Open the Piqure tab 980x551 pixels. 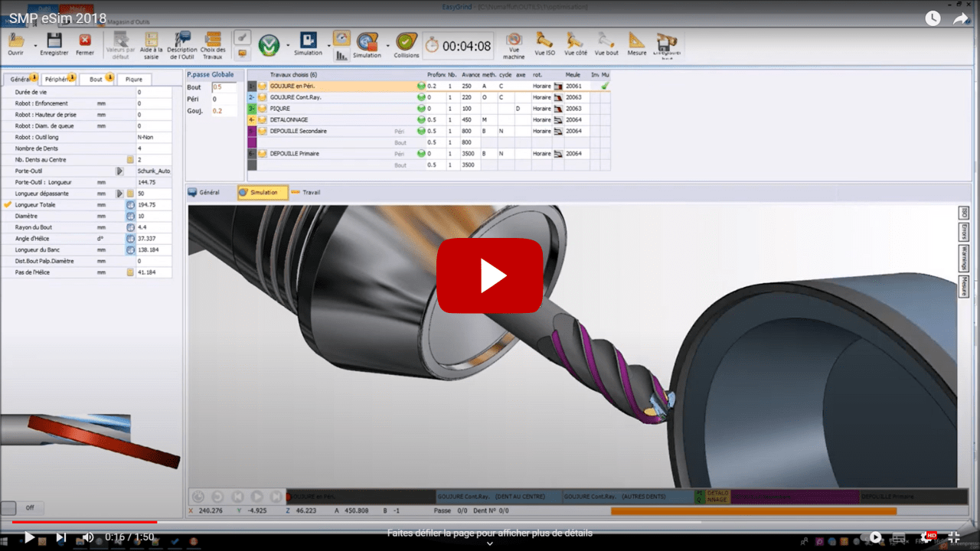click(x=134, y=79)
